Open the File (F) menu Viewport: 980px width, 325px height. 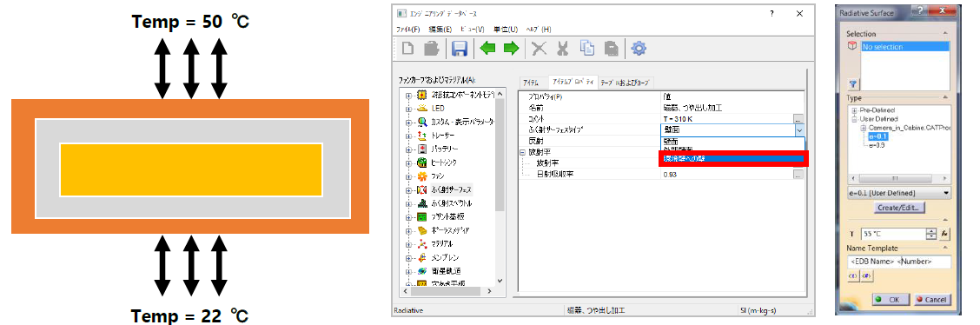click(x=407, y=30)
